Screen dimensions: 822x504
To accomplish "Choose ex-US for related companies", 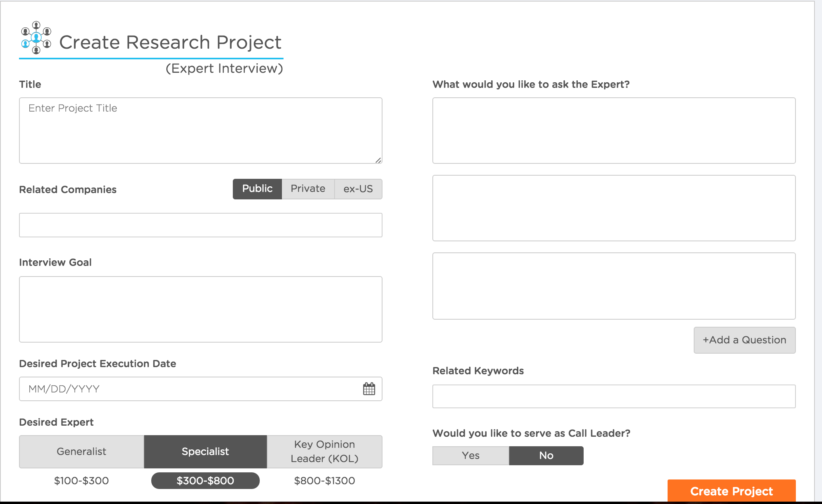I will 358,189.
